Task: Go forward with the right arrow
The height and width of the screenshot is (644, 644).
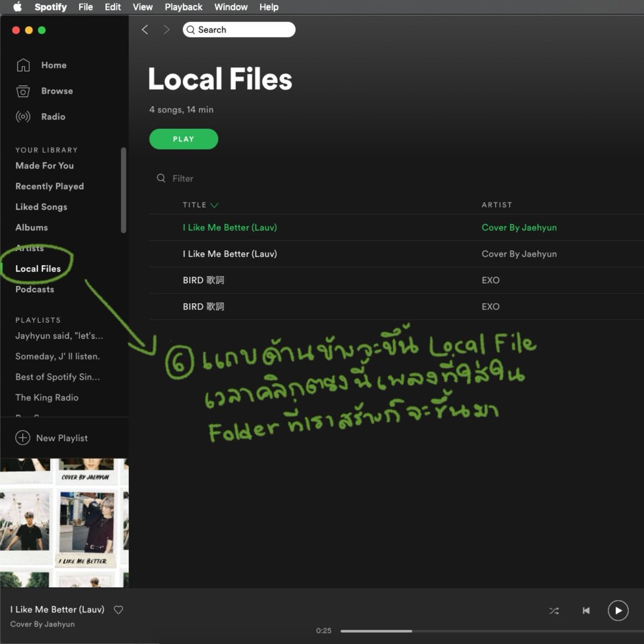Action: tap(166, 30)
